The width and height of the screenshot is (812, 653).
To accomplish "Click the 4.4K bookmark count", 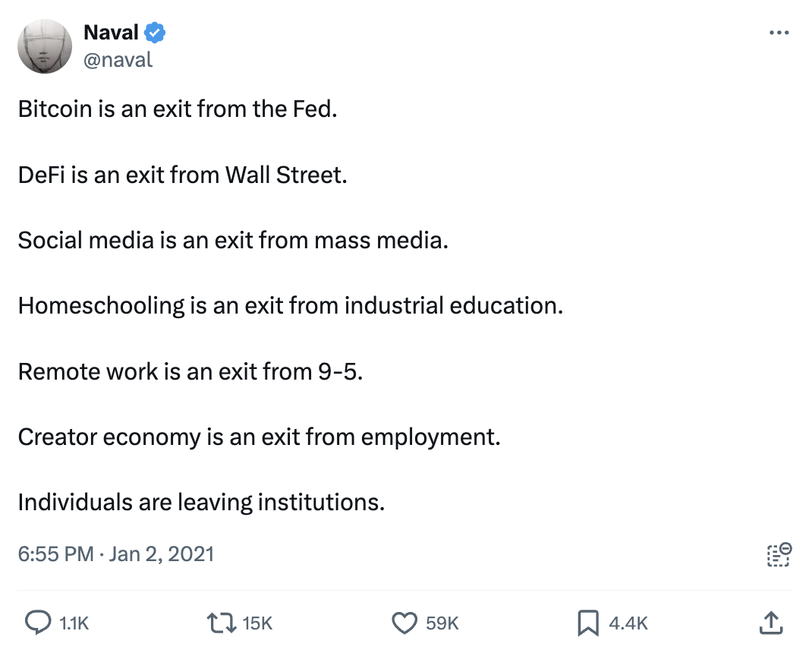I will 628,623.
